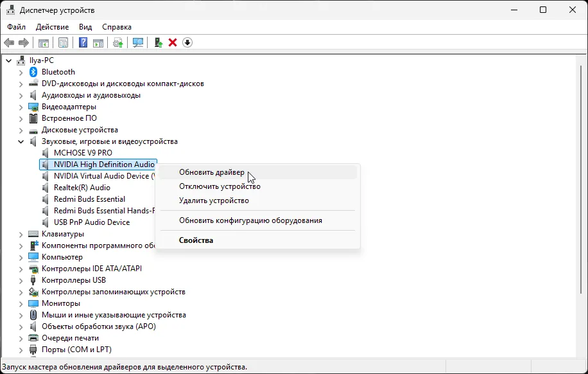Choose Обновить драйвер in context menu

point(257,172)
